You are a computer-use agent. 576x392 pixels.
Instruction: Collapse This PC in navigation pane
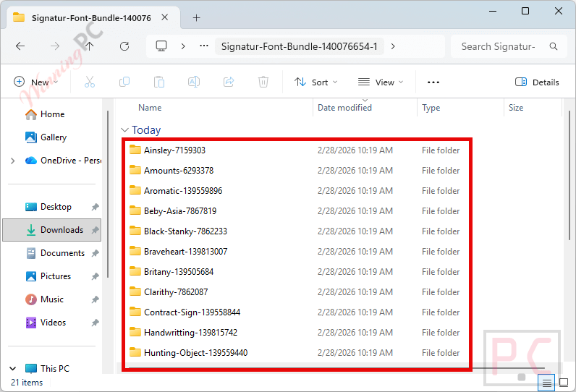pos(13,369)
